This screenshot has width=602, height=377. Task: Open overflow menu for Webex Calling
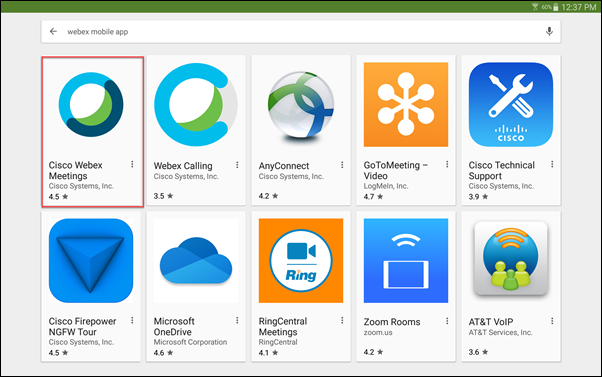pos(237,165)
